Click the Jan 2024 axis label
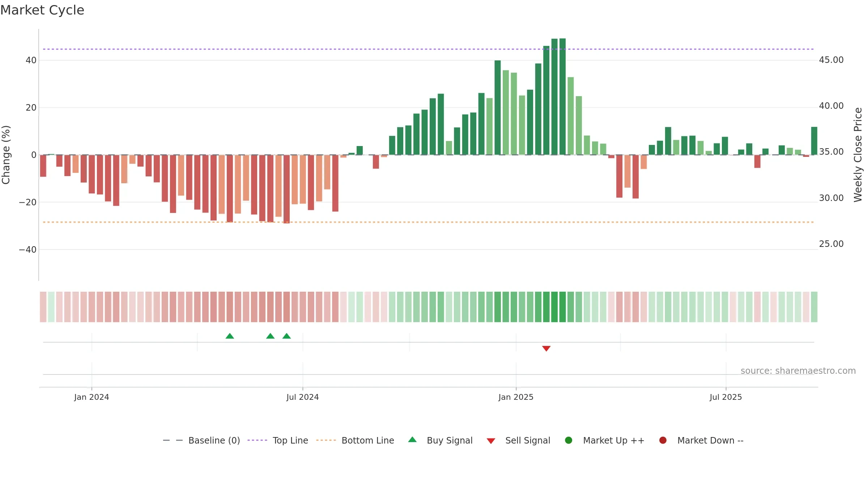Viewport: 868px width, 488px height. point(92,397)
